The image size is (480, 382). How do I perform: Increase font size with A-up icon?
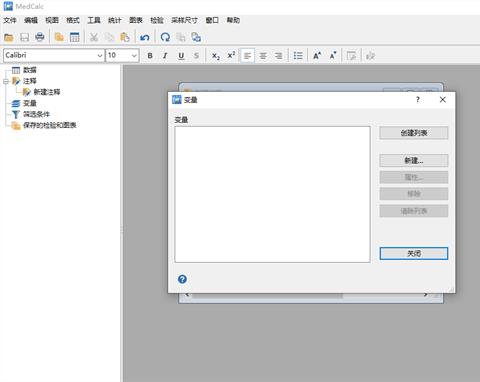tap(317, 56)
